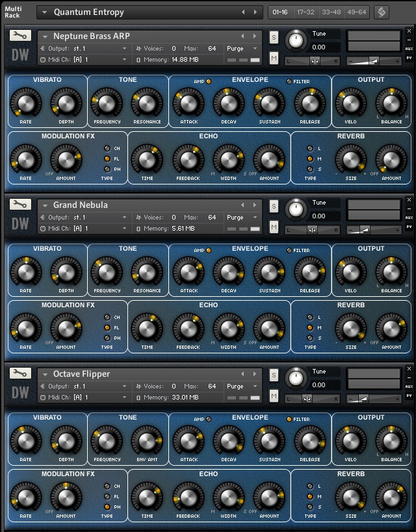Open the Purge menu for Grand Nebula

point(242,218)
